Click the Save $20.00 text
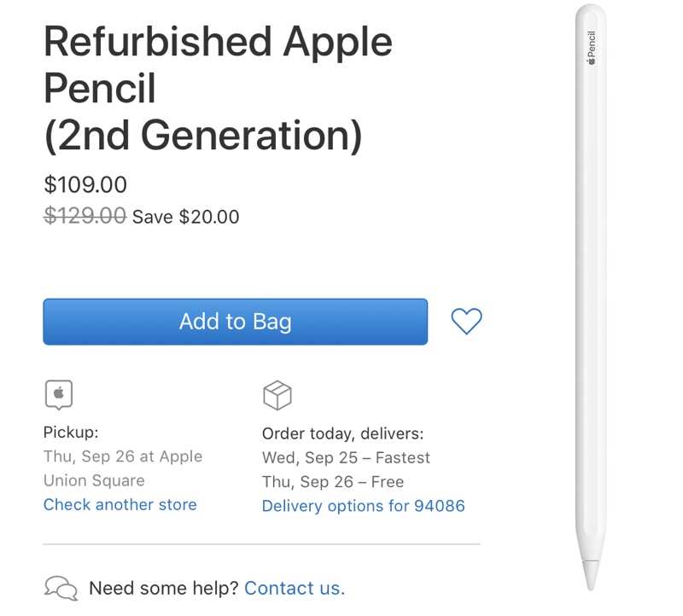683x616 pixels. click(x=186, y=217)
